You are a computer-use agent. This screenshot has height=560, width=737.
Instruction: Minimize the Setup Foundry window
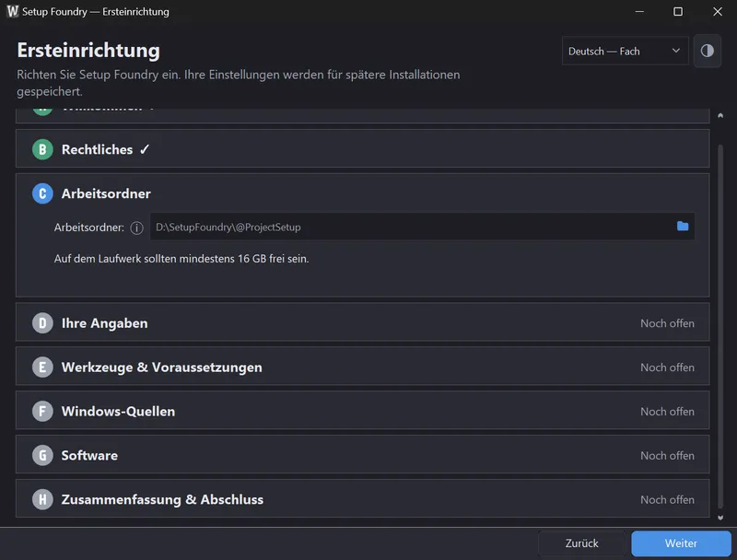coord(639,11)
